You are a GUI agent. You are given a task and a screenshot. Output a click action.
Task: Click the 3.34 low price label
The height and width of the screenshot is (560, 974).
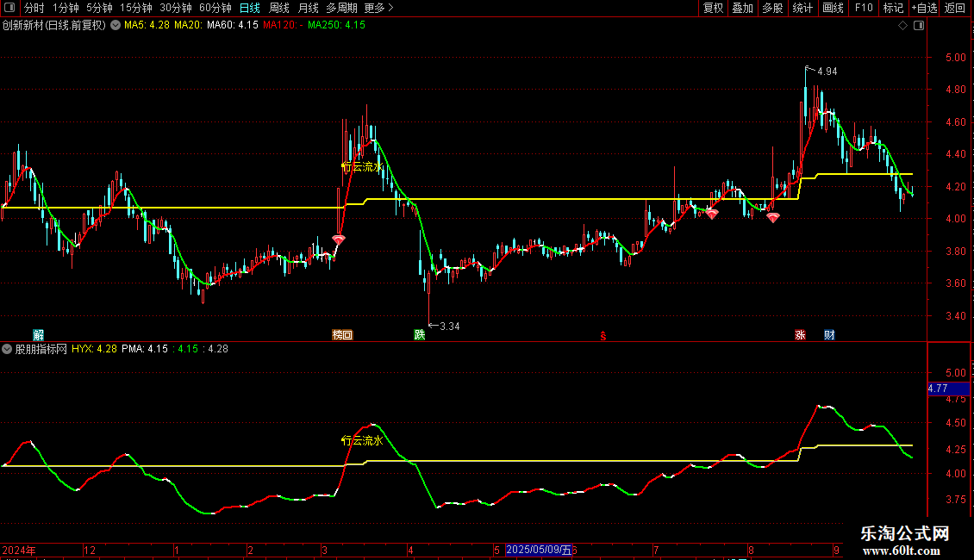point(450,326)
